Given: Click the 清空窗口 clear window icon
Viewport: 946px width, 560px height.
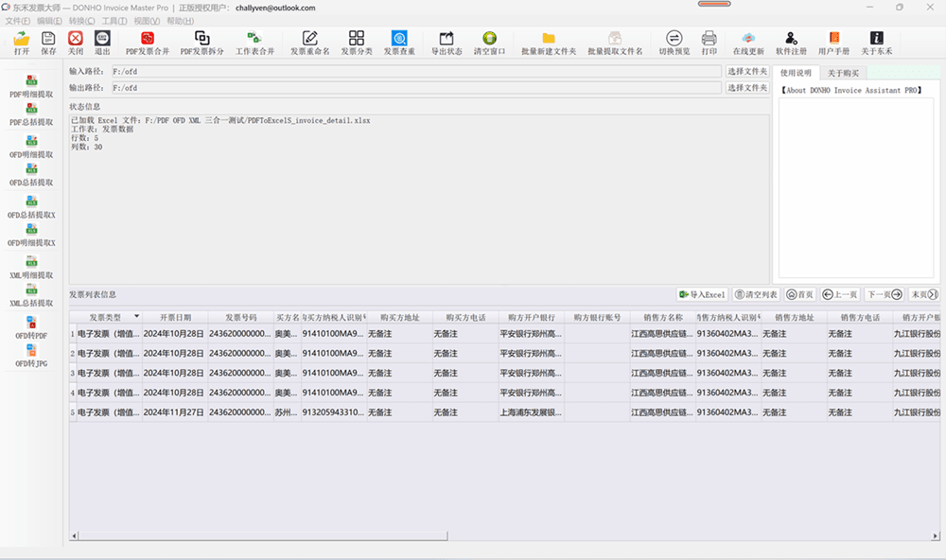Looking at the screenshot, I should pyautogui.click(x=489, y=43).
